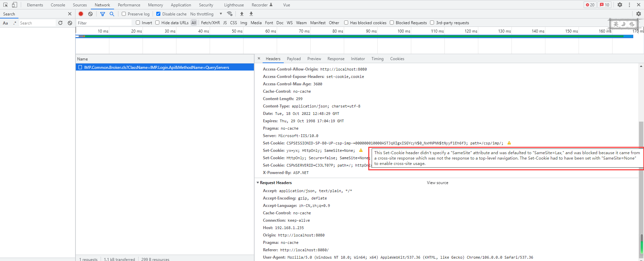Click the Filter text input field
This screenshot has height=261, width=644.
coord(104,23)
